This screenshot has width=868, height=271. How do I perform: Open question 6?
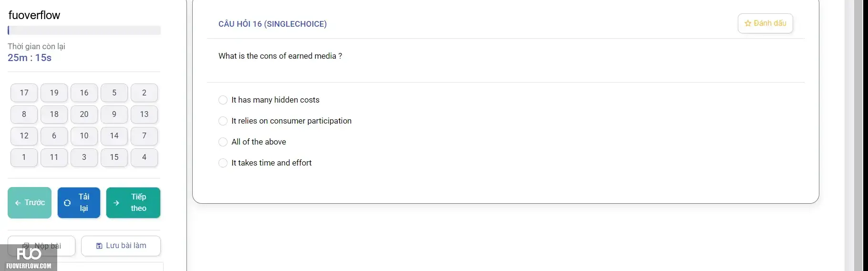[54, 135]
